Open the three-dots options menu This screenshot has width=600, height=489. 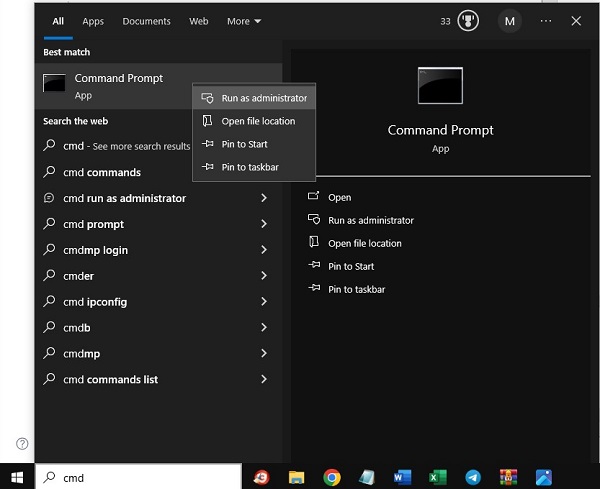(x=545, y=21)
